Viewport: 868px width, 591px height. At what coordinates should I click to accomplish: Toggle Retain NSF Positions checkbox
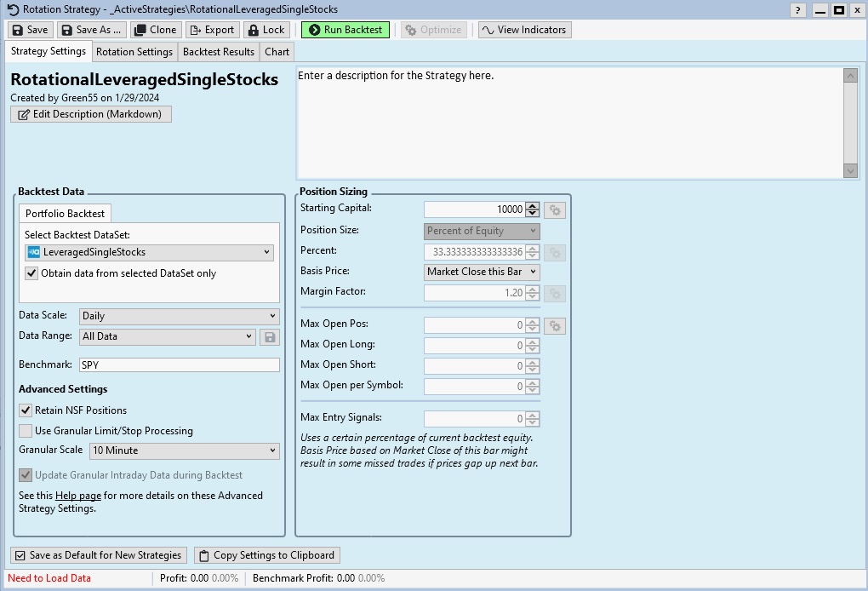(x=26, y=410)
